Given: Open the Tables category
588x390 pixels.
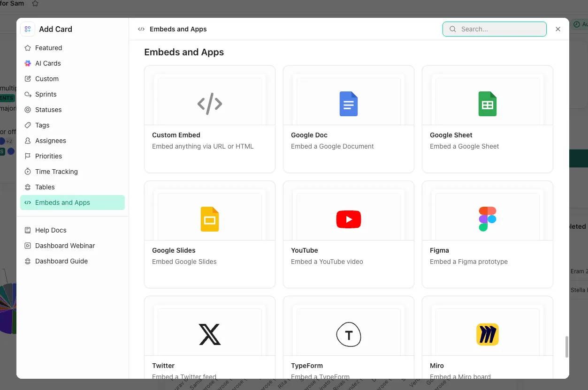Looking at the screenshot, I should point(72,187).
